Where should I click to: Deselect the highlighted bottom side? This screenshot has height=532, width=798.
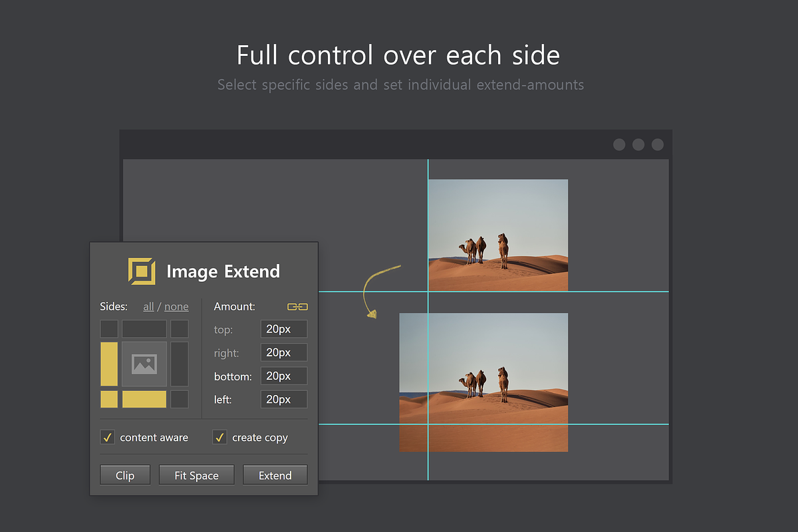tap(144, 399)
